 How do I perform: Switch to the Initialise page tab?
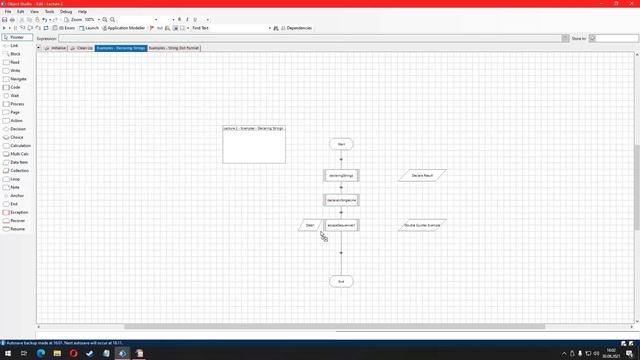(x=56, y=48)
